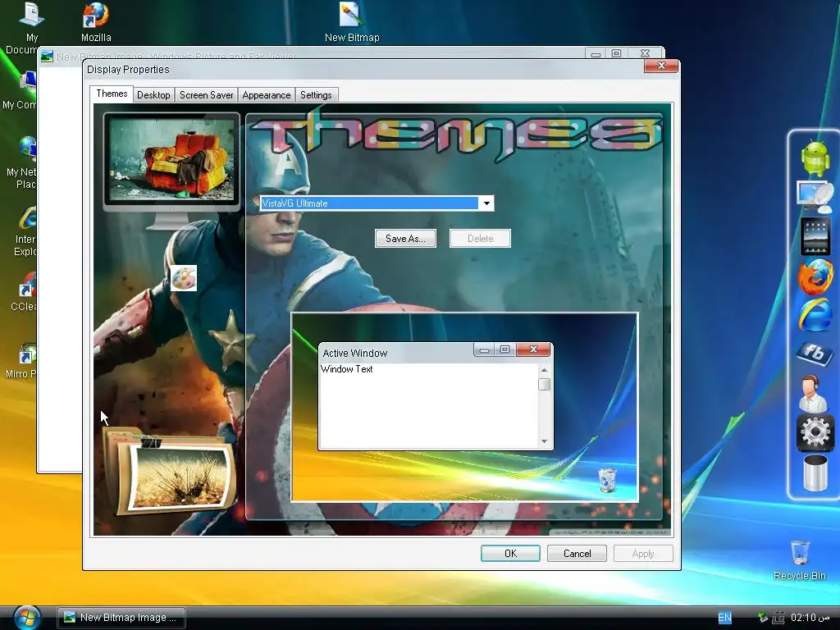Click the Windows Start orb
This screenshot has height=630, width=840.
click(27, 617)
